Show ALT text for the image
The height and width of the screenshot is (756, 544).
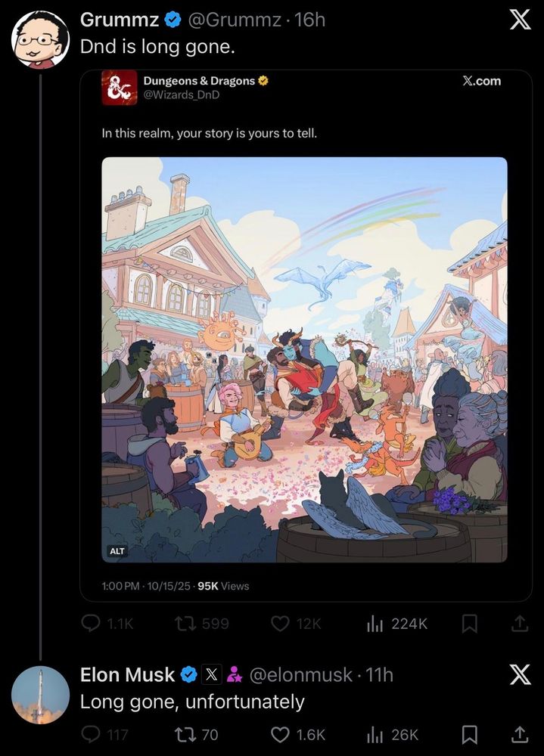117,551
